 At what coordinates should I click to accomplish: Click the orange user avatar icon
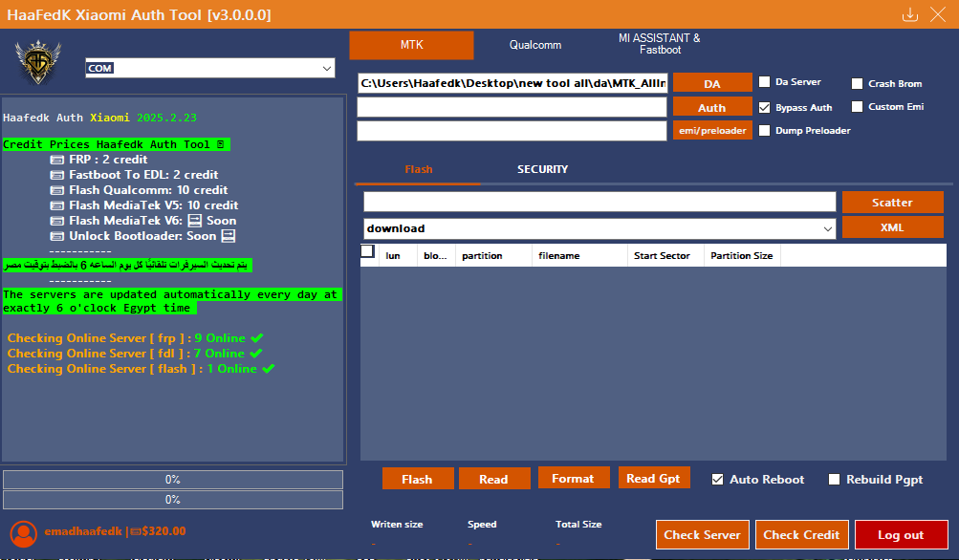(25, 531)
